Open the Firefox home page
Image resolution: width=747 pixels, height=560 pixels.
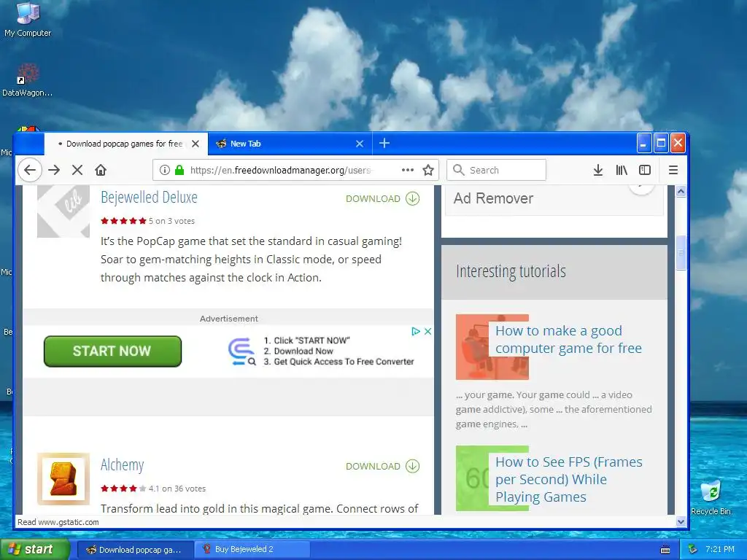coord(101,170)
